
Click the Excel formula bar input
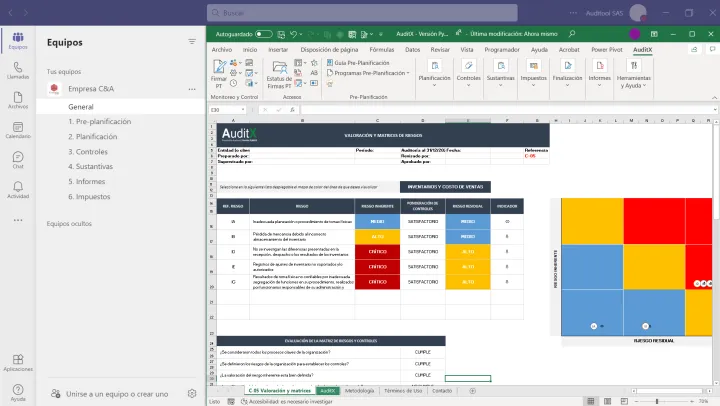(x=507, y=110)
